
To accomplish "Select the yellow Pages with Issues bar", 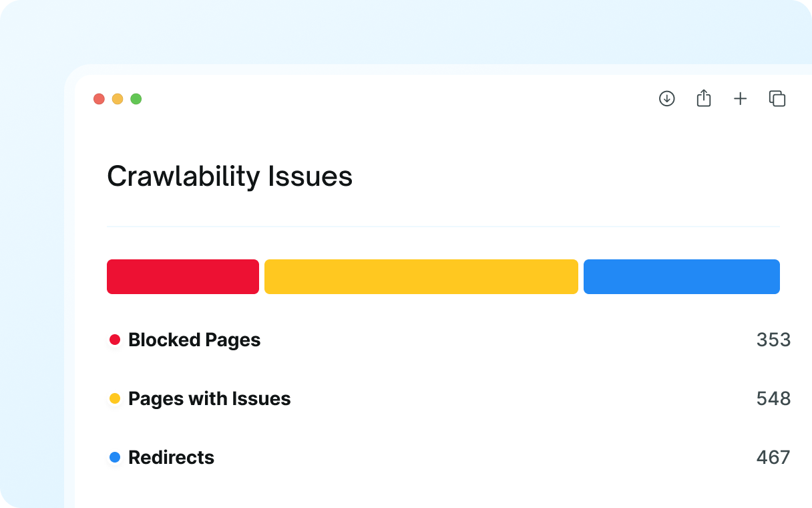I will (421, 277).
